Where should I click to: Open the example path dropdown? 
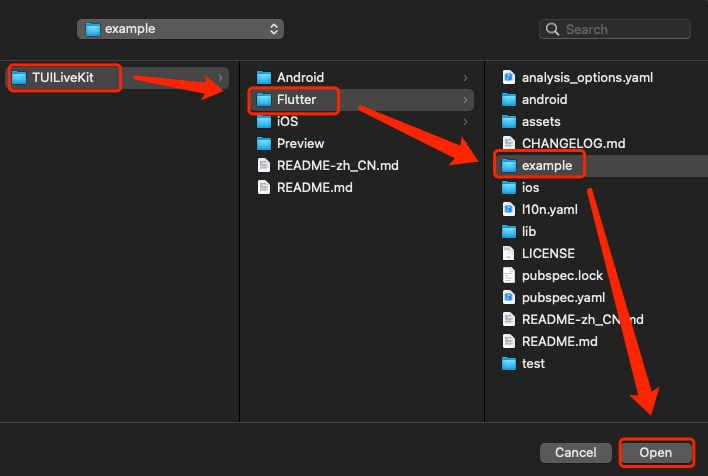(x=180, y=29)
